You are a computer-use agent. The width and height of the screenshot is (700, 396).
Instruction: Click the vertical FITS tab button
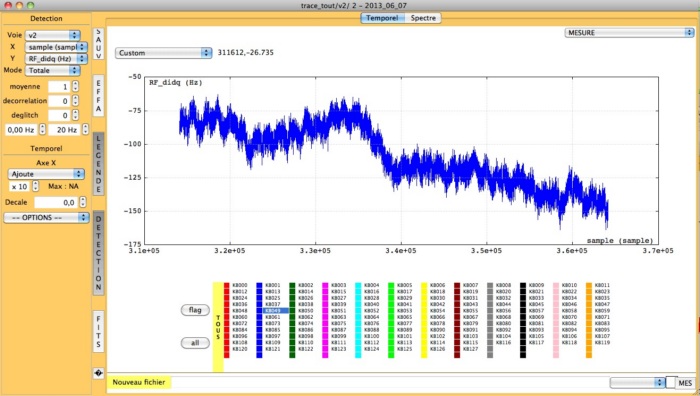98,331
